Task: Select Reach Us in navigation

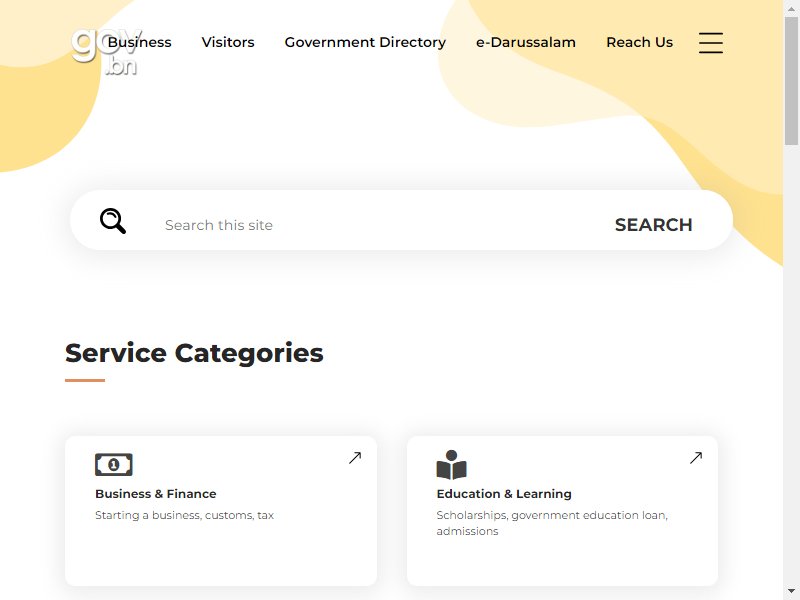Action: [640, 42]
